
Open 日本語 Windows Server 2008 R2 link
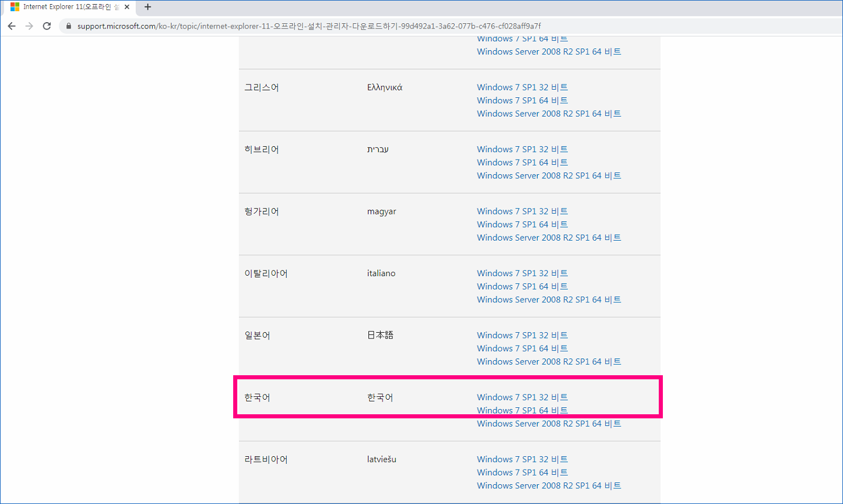[549, 362]
